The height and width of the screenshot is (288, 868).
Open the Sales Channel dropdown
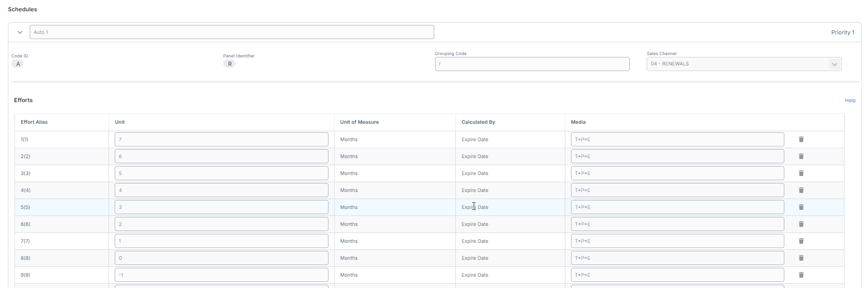[x=743, y=64]
